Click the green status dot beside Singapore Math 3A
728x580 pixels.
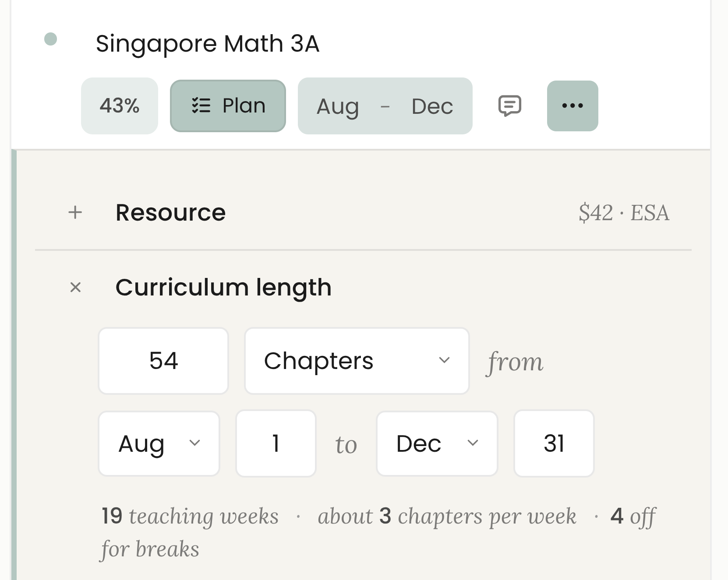tap(51, 39)
